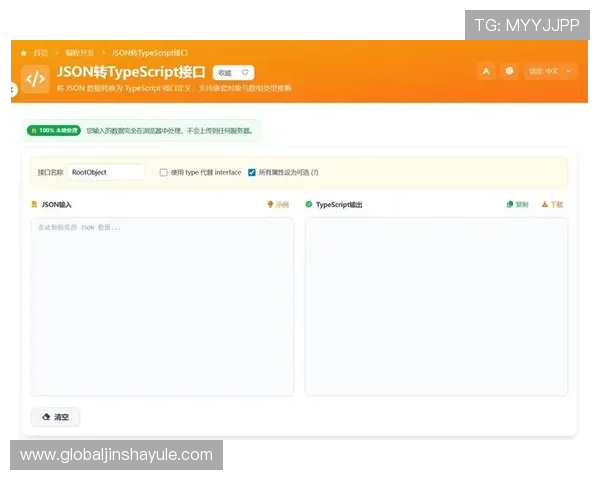The width and height of the screenshot is (600, 480).
Task: Uncheck 所有属性设为可选 checkbox
Action: pos(252,172)
